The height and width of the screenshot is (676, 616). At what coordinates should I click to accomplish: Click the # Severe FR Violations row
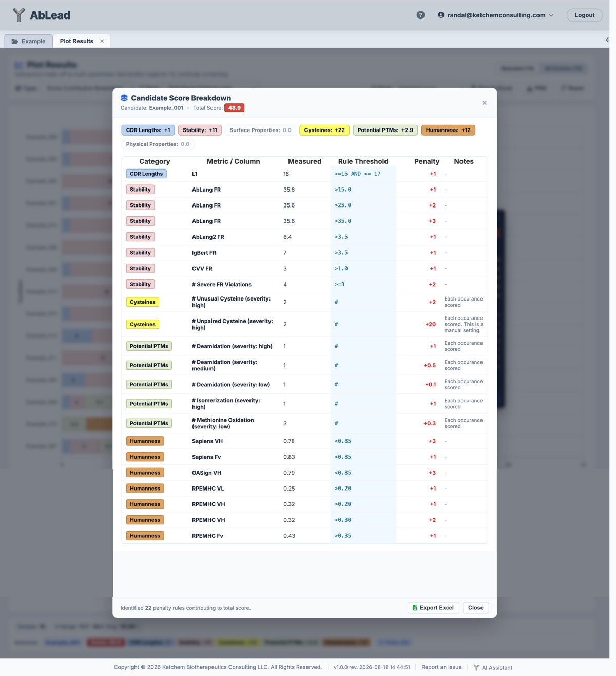[304, 284]
